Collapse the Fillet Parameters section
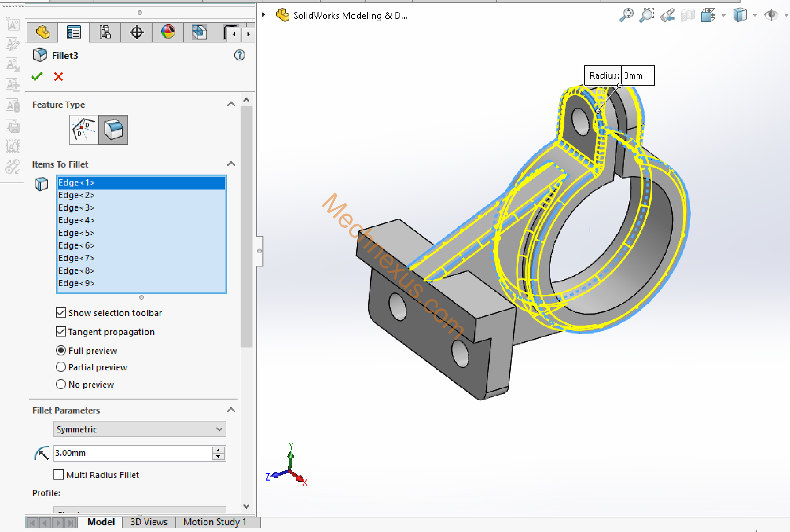This screenshot has width=790, height=532. pos(231,410)
